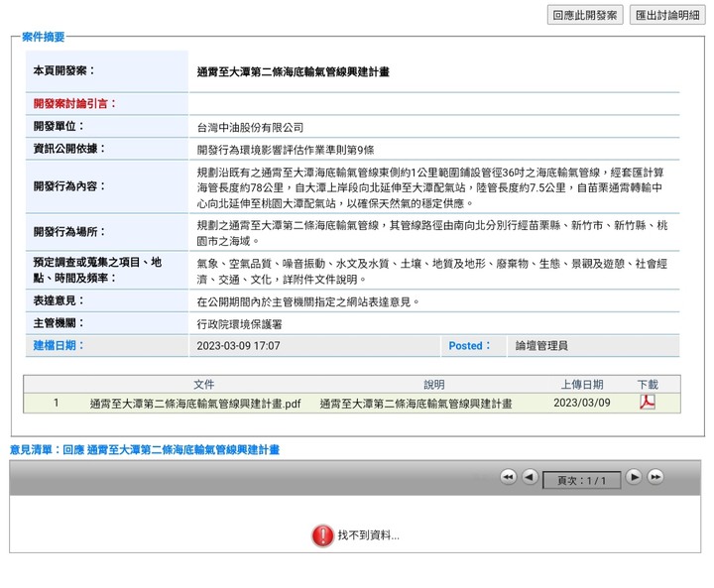Click the 開發行為環境影響評估作業準則第9條 text
The height and width of the screenshot is (588, 714).
tap(286, 150)
